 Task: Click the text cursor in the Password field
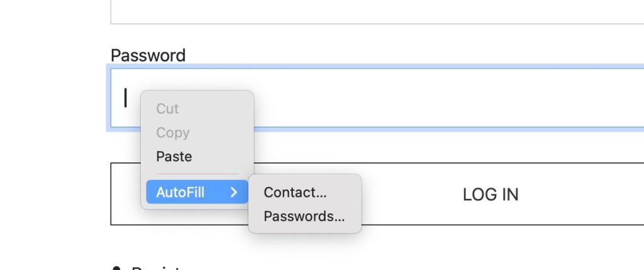(x=125, y=98)
